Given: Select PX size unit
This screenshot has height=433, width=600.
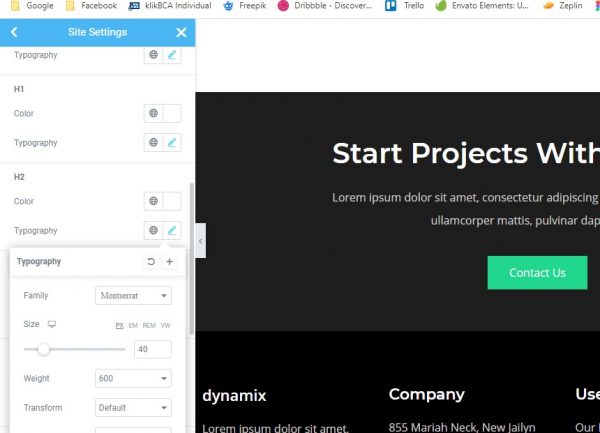Looking at the screenshot, I should pyautogui.click(x=119, y=326).
